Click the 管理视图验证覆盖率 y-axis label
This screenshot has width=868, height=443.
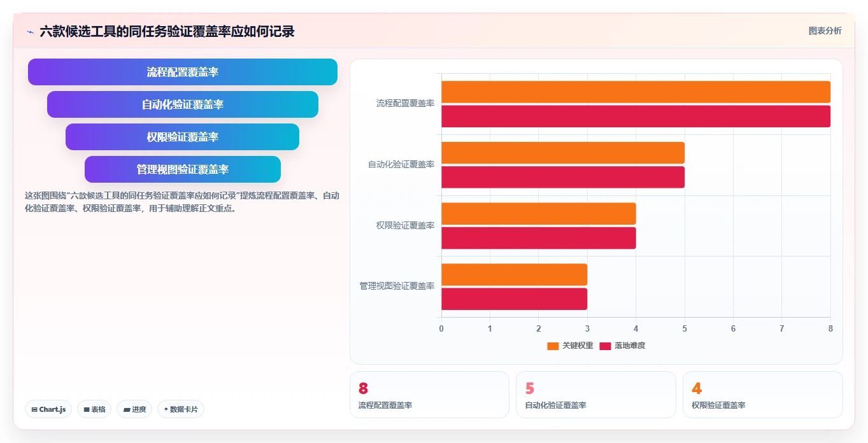tap(397, 286)
